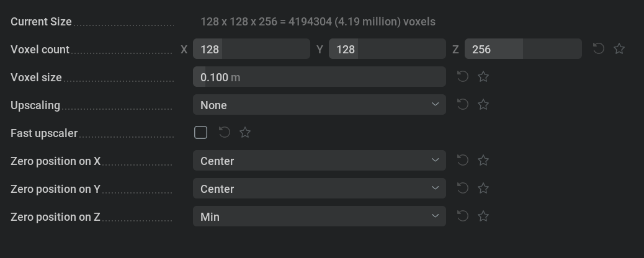Click the X voxel count slider field
This screenshot has height=258, width=644.
251,49
